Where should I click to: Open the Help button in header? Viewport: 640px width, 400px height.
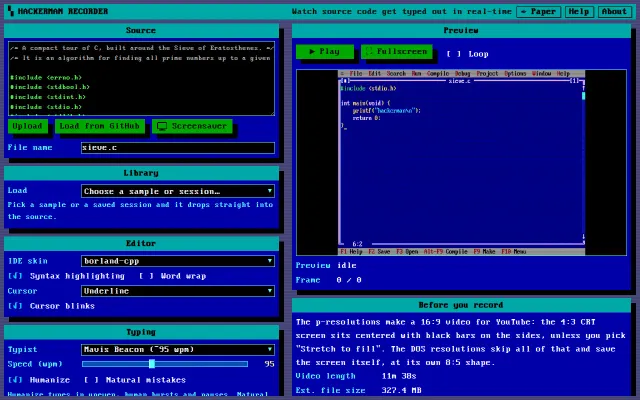579,11
